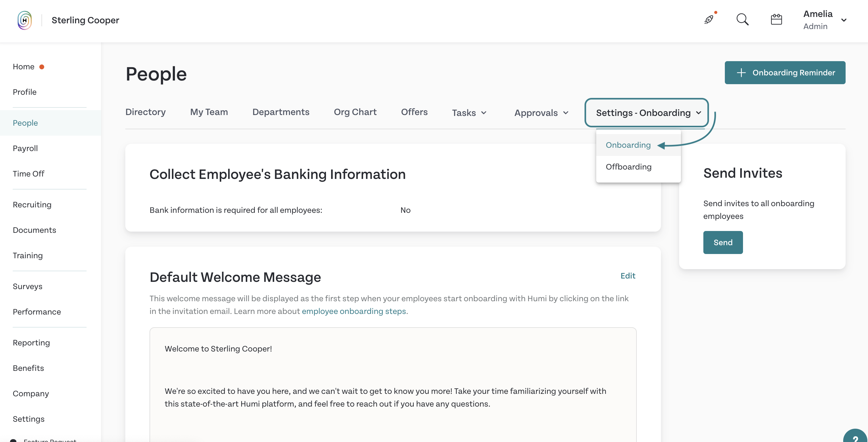Open Documents in the sidebar
Viewport: 868px width, 442px height.
point(35,230)
